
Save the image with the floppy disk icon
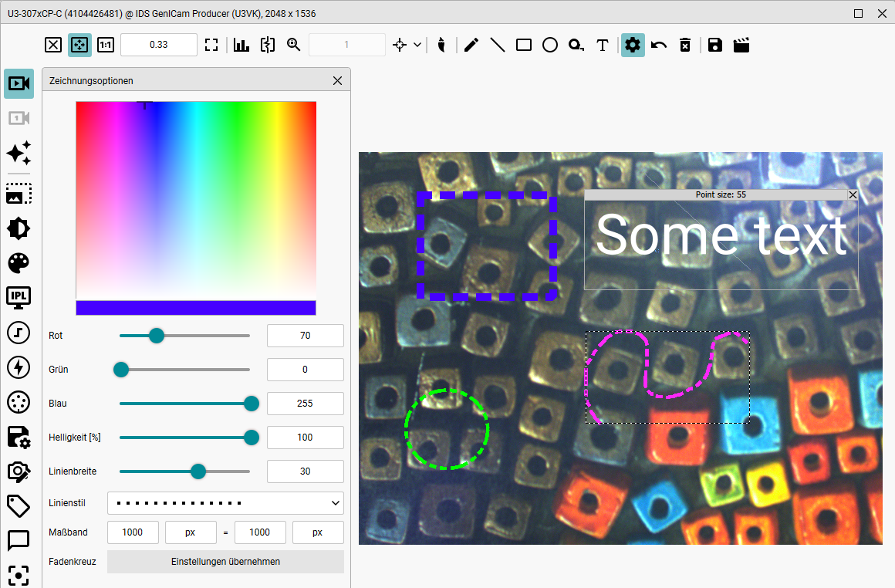[x=714, y=45]
